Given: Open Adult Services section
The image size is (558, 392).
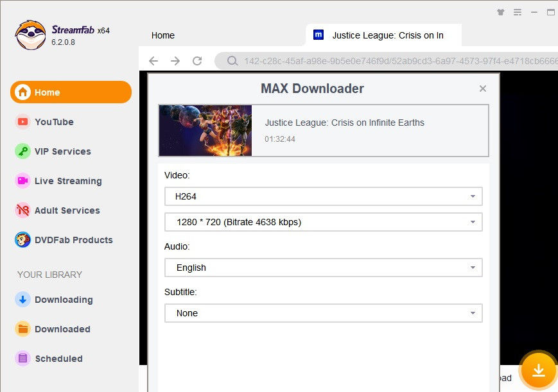Looking at the screenshot, I should pyautogui.click(x=67, y=210).
